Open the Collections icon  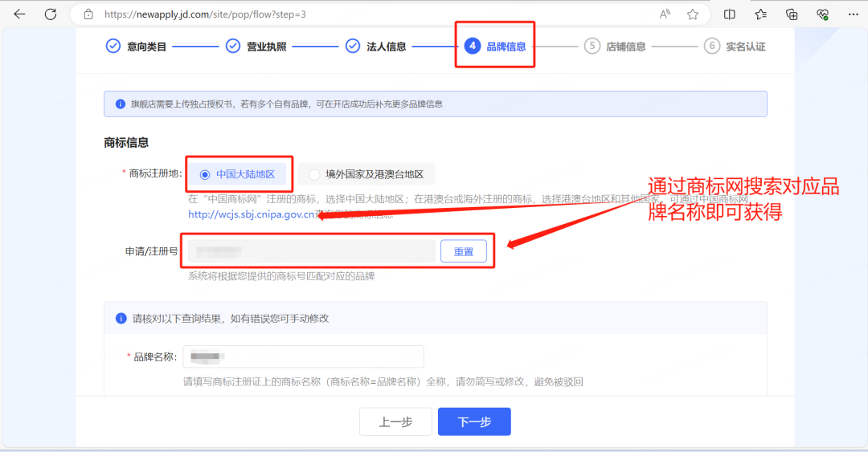792,14
